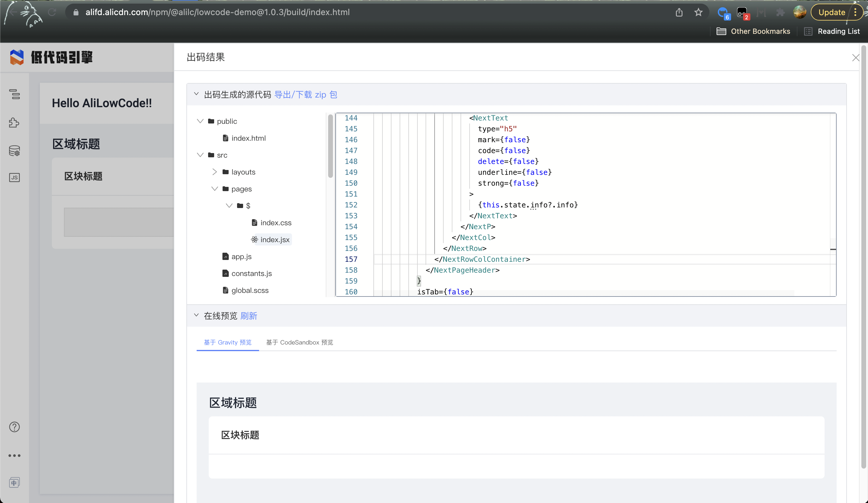Image resolution: width=868 pixels, height=503 pixels.
Task: Select the 基于 Gravity 预览 tab
Action: 227,342
